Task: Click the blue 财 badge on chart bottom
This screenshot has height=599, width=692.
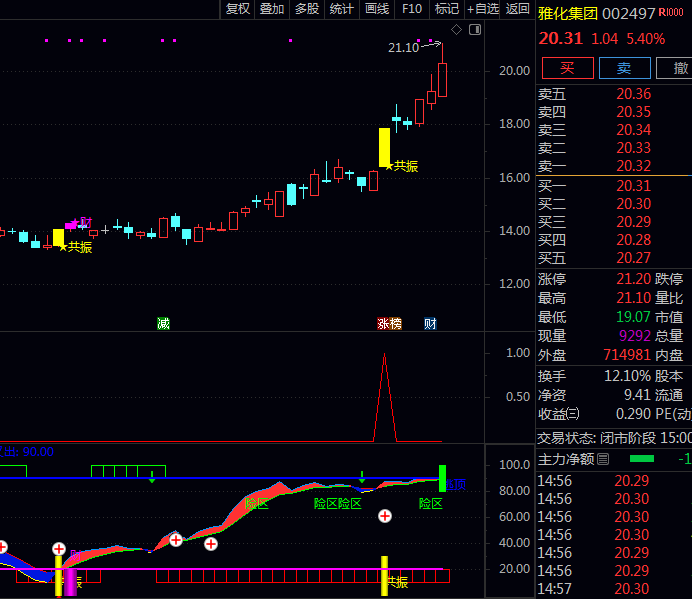Action: click(430, 324)
